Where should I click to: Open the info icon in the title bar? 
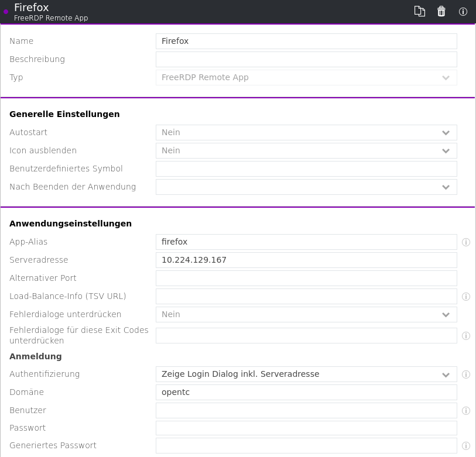[463, 11]
